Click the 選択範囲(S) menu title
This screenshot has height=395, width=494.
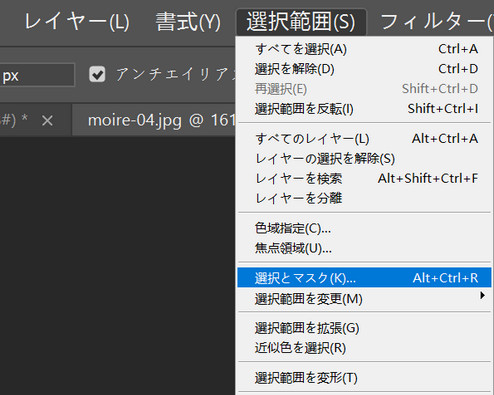pyautogui.click(x=301, y=22)
